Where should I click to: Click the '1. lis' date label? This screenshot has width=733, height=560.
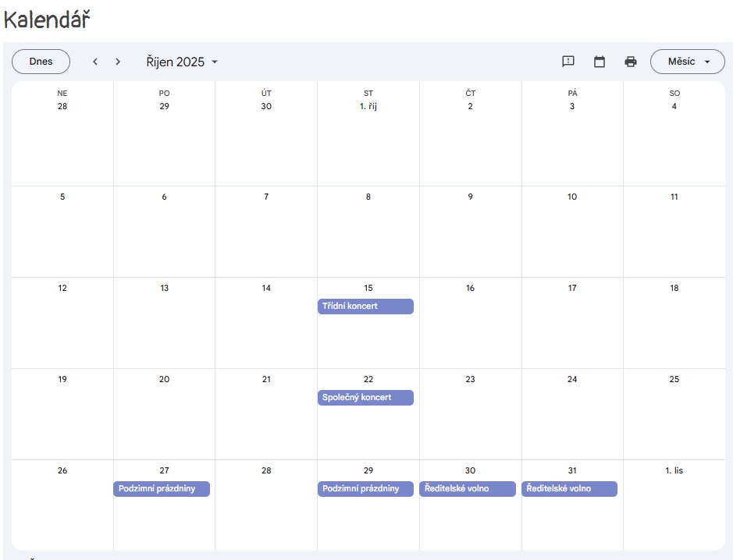click(x=674, y=470)
